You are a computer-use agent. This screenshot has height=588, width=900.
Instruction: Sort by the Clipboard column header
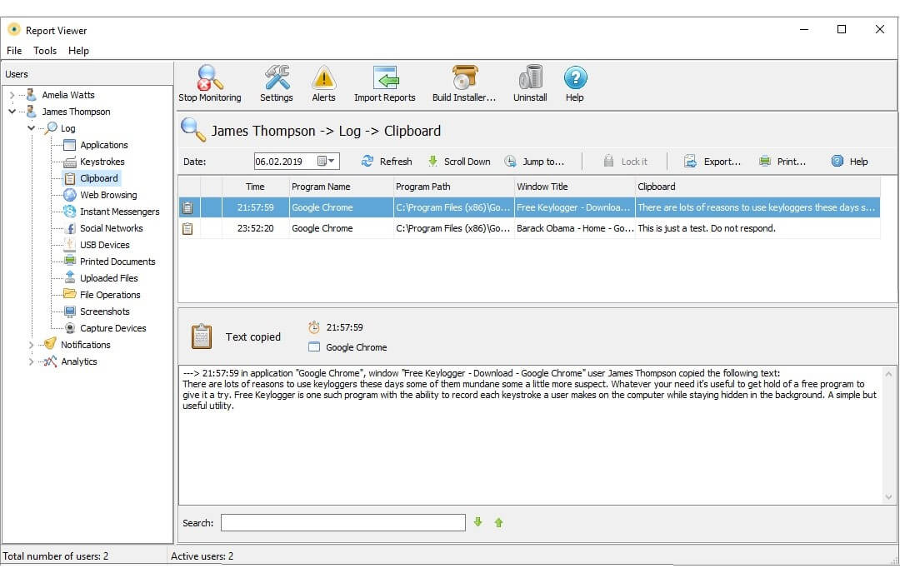pos(757,187)
